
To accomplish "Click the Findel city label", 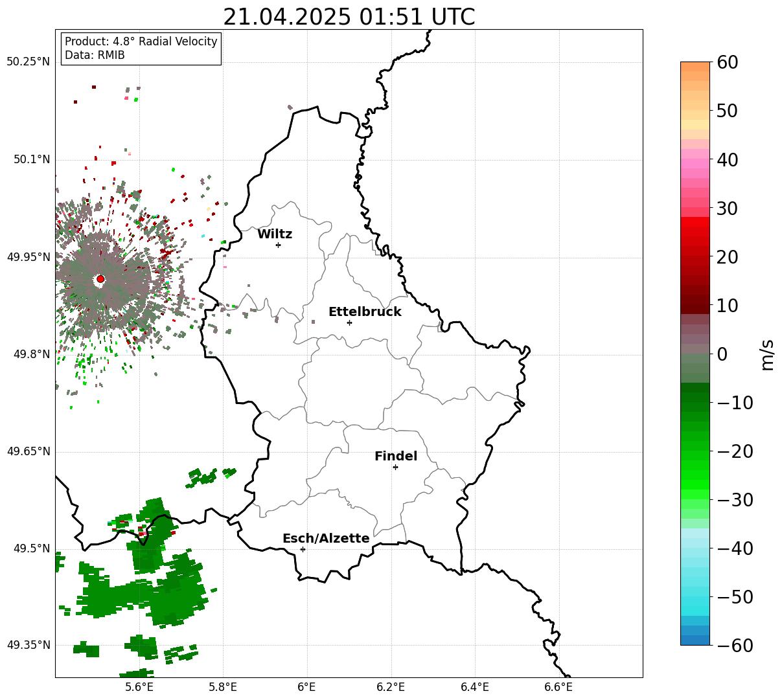I will coord(396,457).
